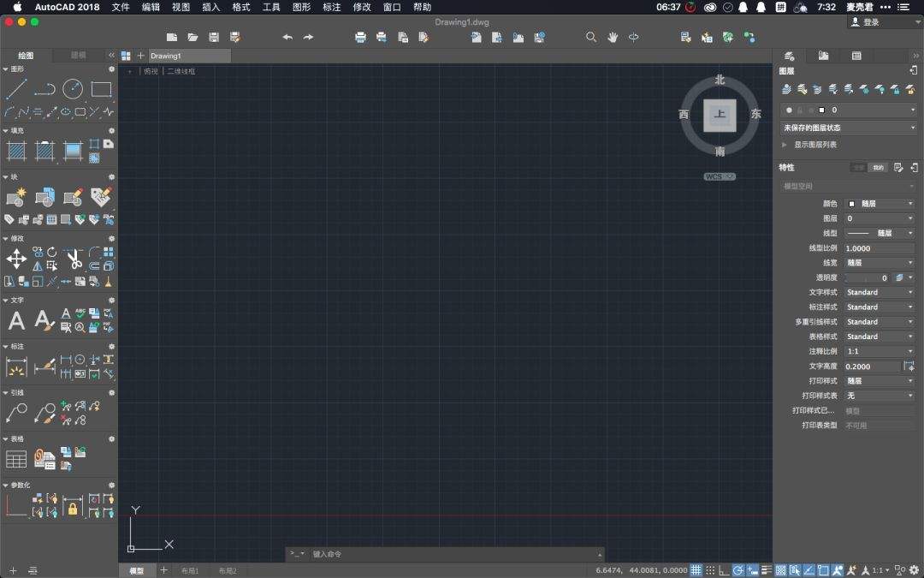The image size is (924, 578).
Task: Select the Rotate tool in Modify panel
Action: click(52, 252)
